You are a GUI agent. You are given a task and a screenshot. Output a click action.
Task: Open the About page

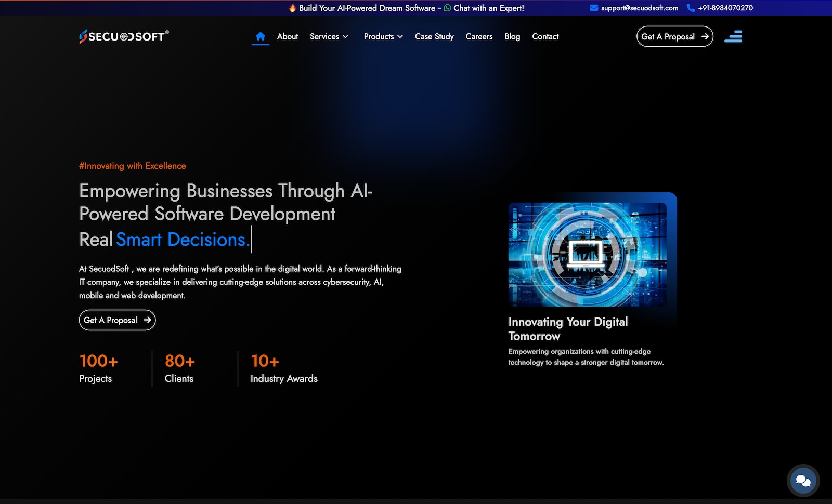pyautogui.click(x=287, y=36)
